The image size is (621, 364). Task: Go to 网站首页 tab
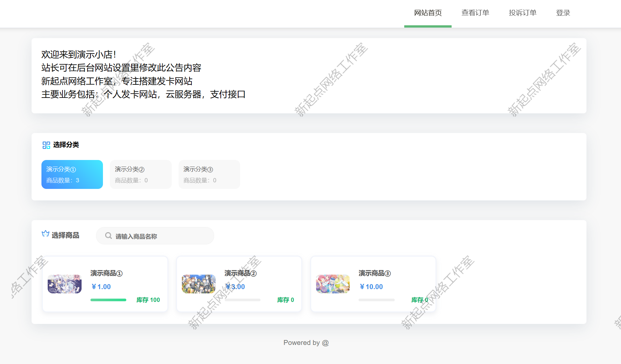point(428,12)
